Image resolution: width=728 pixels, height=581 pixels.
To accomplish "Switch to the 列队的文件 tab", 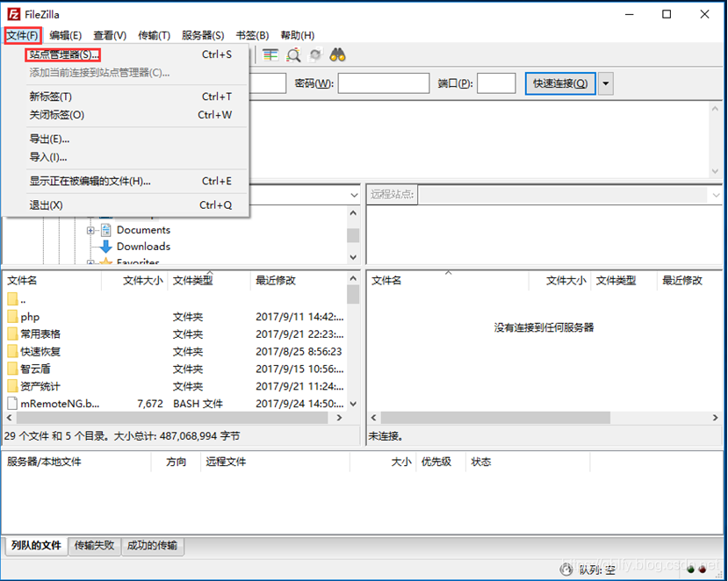I will click(x=36, y=545).
